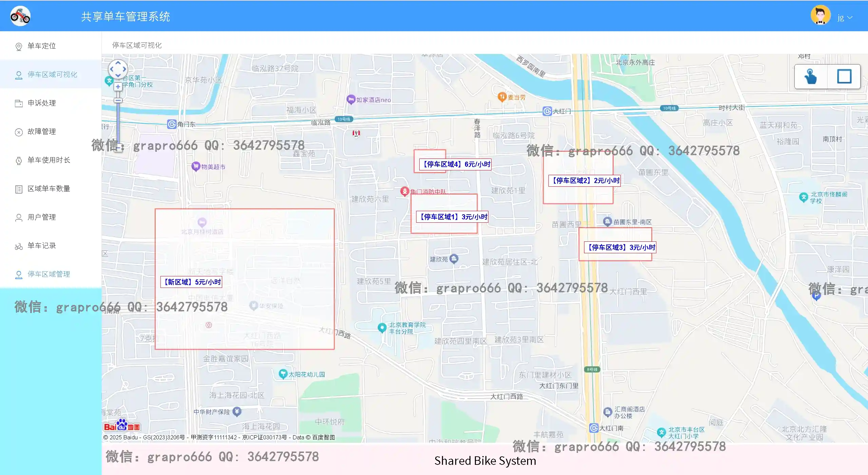Select the hand pan drawing tool
The height and width of the screenshot is (475, 868).
(x=811, y=76)
